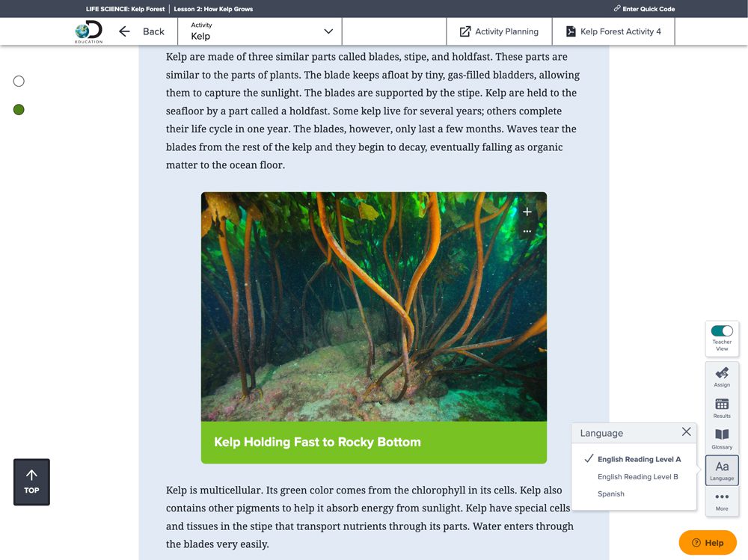Open the Assign tool in sidebar
The width and height of the screenshot is (748, 560).
click(722, 376)
